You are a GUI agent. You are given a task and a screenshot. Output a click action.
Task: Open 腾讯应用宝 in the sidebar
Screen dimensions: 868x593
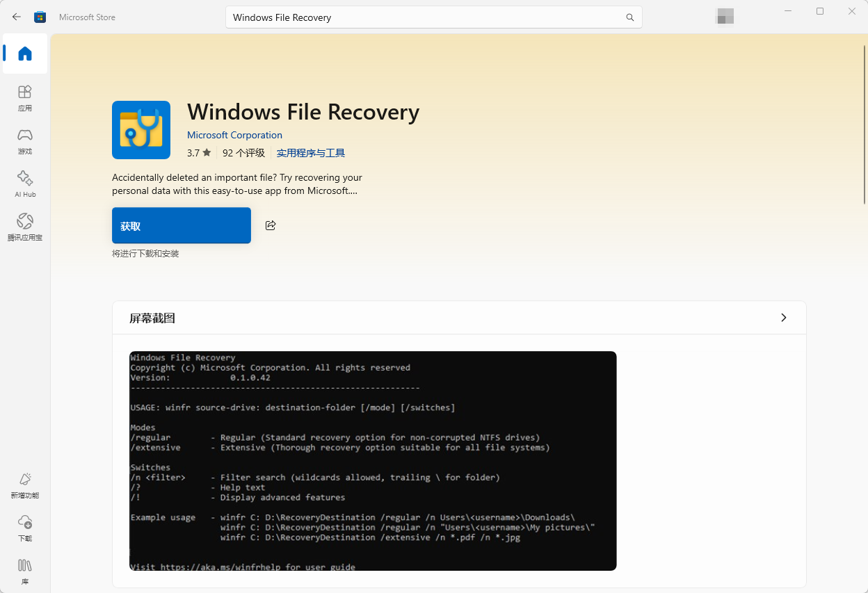coord(25,227)
